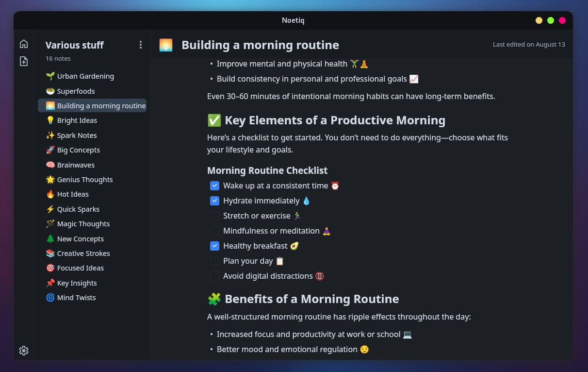Uncheck 'Wake up at a consistent time'
This screenshot has width=588, height=372.
(x=214, y=186)
